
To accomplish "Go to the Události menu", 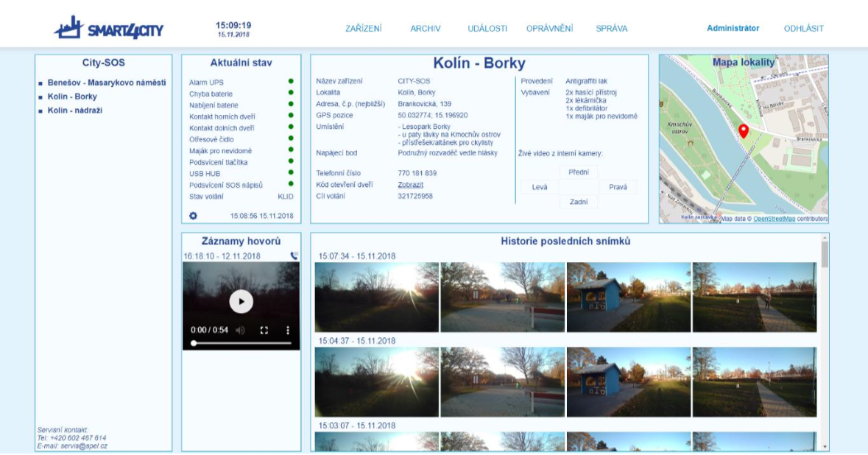I will [487, 29].
